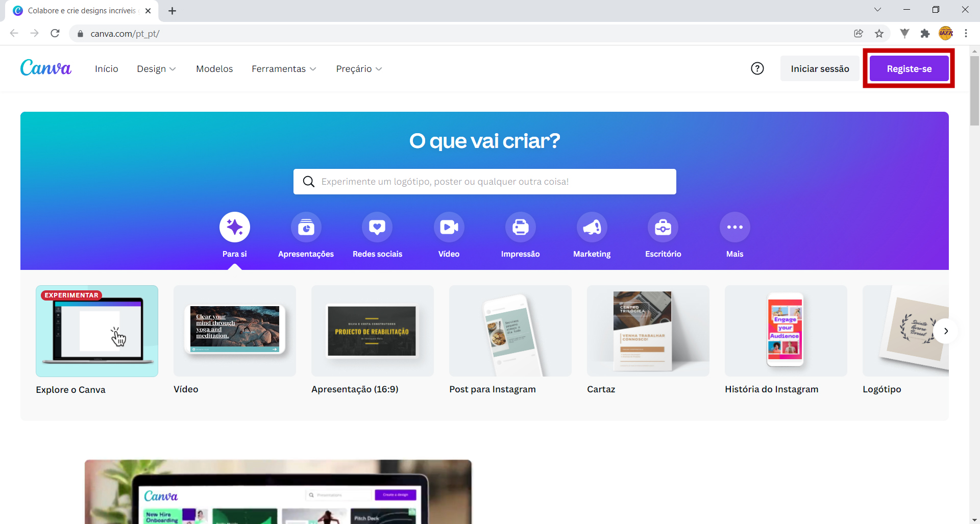Click the Canva preview image below
This screenshot has height=524, width=980.
pos(278,492)
